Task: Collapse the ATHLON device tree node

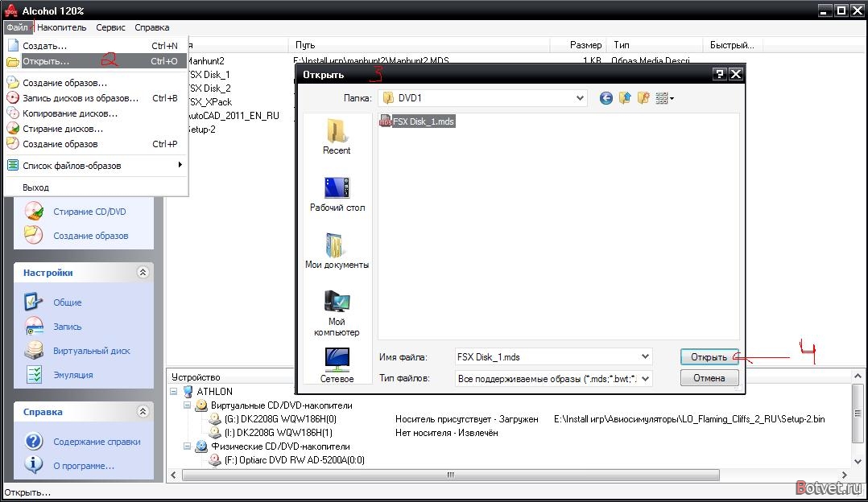Action: 173,391
